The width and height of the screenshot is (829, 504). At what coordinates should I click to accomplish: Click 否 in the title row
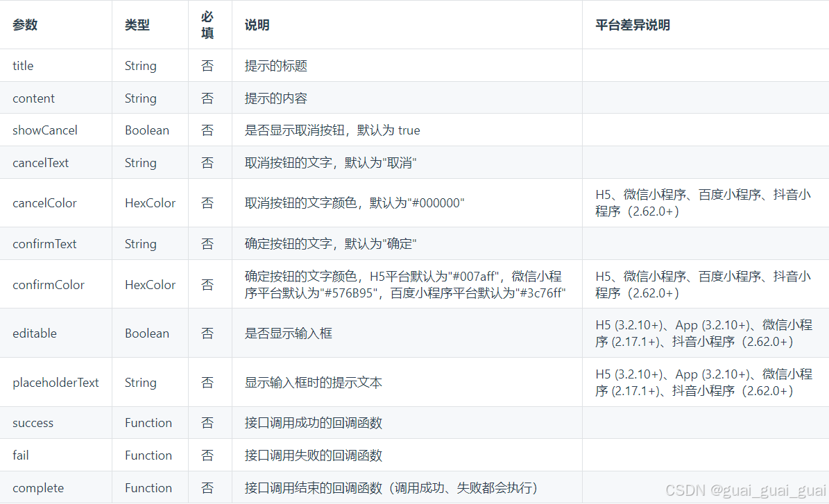[x=207, y=65]
